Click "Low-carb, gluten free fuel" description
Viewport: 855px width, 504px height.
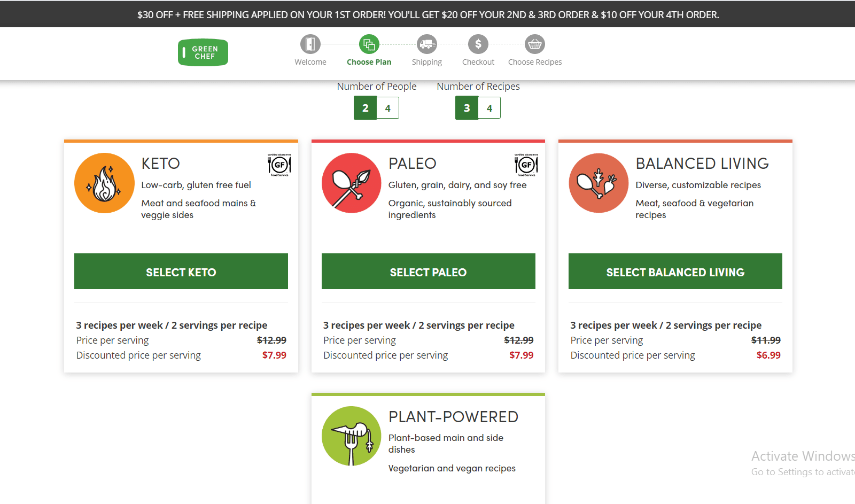(196, 185)
